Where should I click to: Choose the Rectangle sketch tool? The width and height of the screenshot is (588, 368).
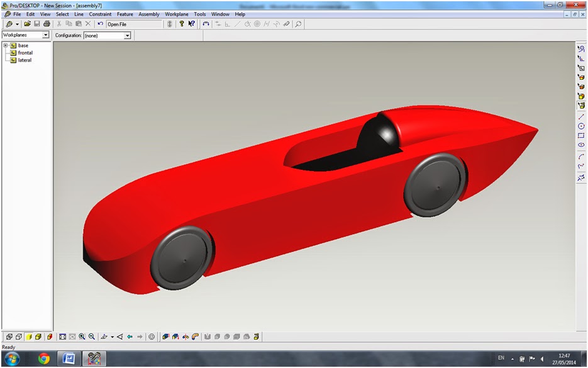pos(581,137)
